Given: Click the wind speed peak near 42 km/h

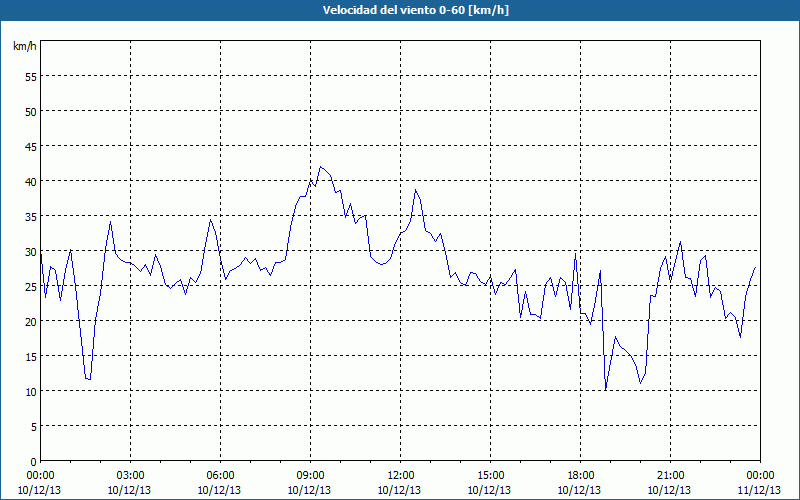Looking at the screenshot, I should point(320,167).
